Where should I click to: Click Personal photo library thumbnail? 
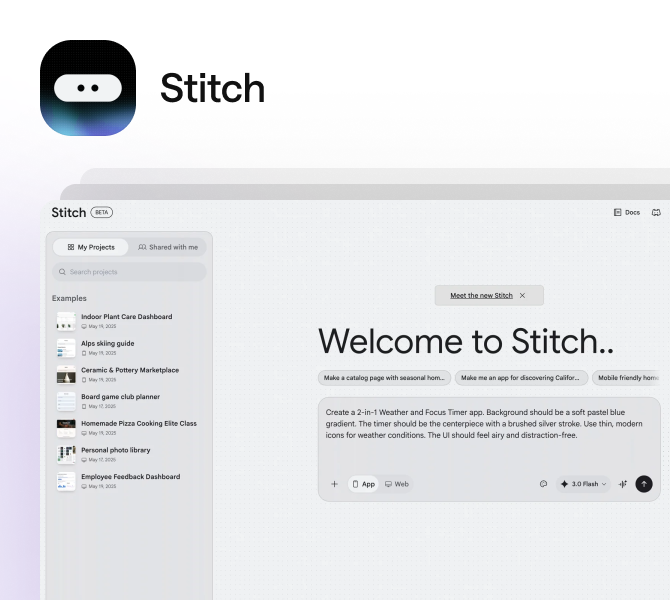point(66,455)
